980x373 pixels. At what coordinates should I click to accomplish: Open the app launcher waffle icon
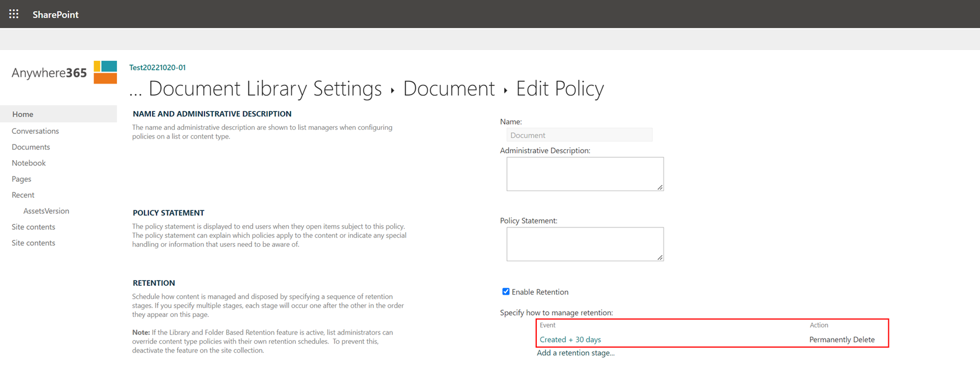[13, 14]
